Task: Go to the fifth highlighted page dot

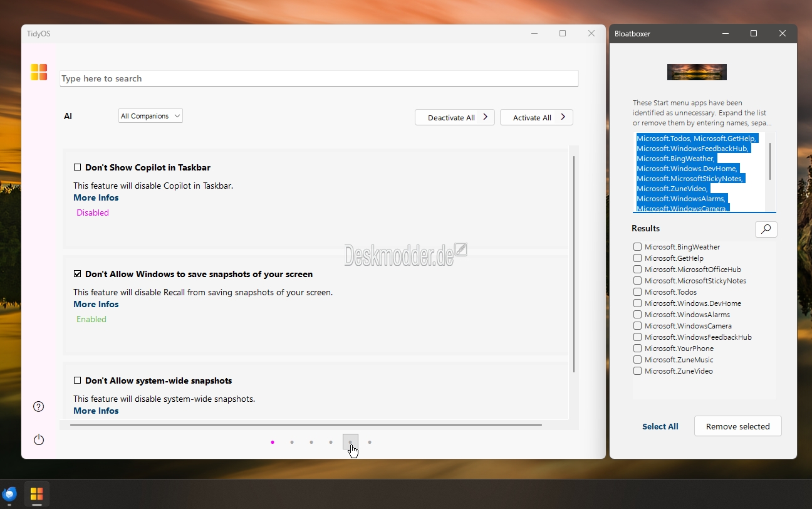Action: click(350, 441)
